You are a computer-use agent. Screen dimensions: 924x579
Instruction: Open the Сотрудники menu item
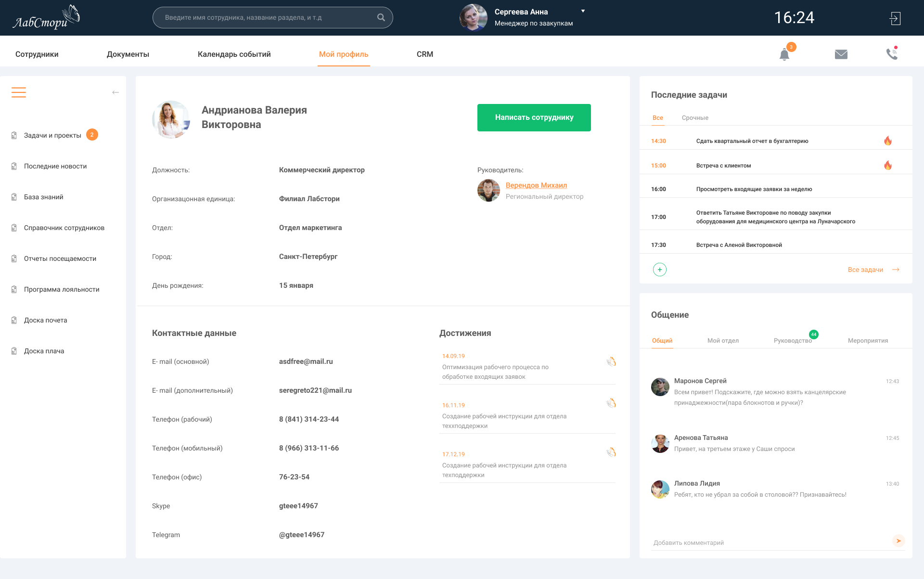(x=37, y=54)
